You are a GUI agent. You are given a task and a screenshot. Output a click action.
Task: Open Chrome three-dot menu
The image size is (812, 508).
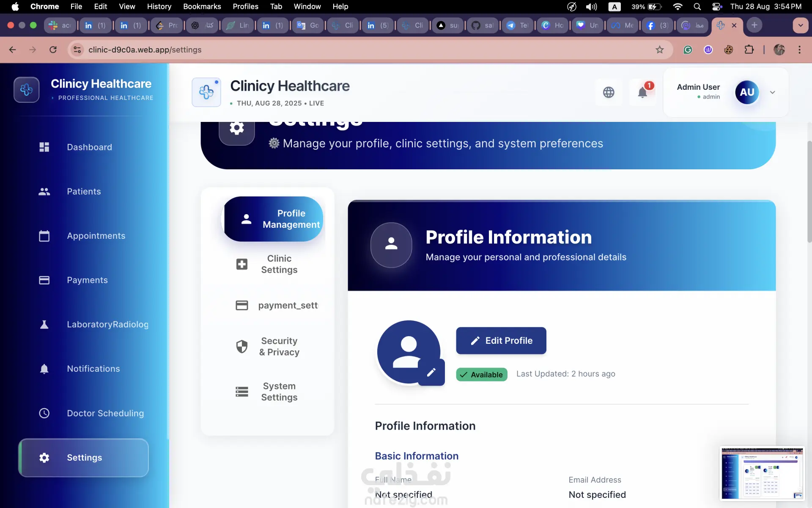799,50
